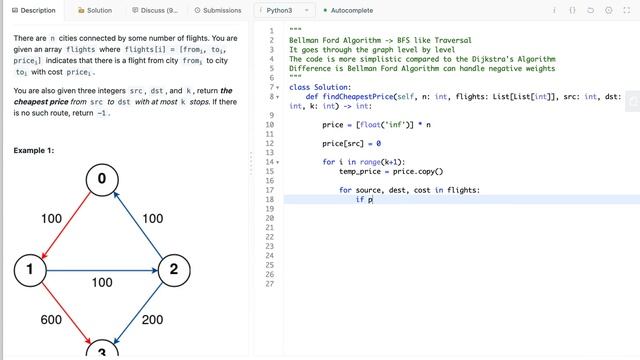640x360 pixels.
Task: Click the 'price[src] = 0' line
Action: coord(351,143)
